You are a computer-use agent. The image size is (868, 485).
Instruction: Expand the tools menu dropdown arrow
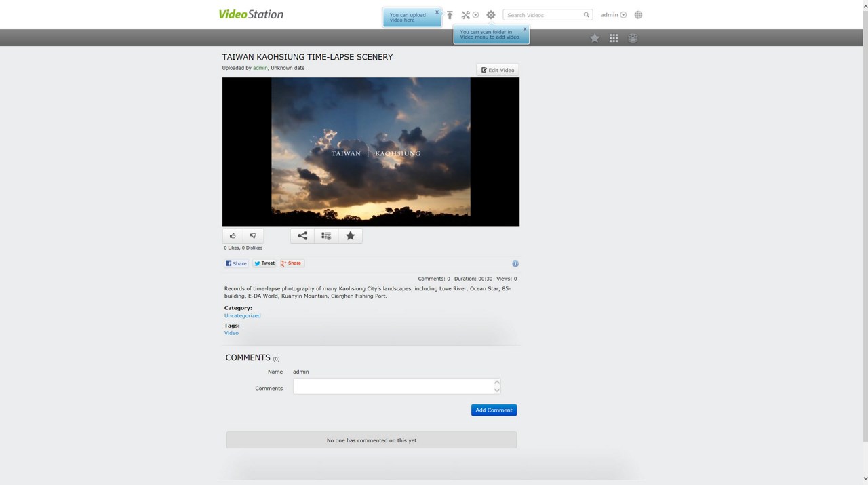(475, 15)
